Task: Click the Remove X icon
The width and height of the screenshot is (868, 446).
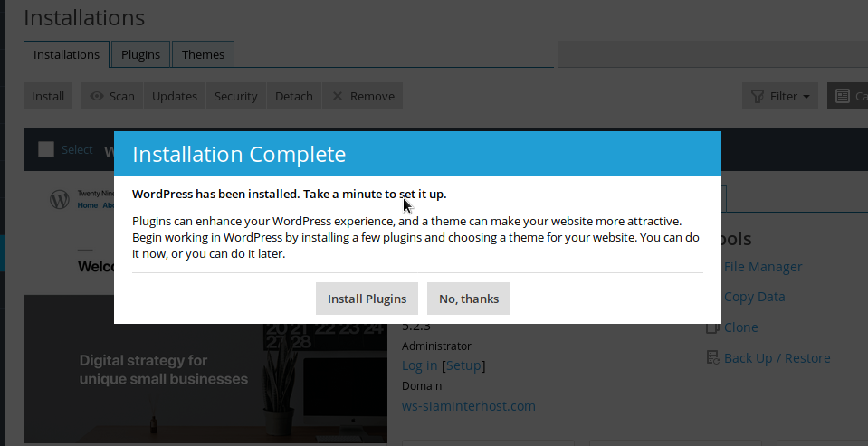Action: [x=338, y=96]
